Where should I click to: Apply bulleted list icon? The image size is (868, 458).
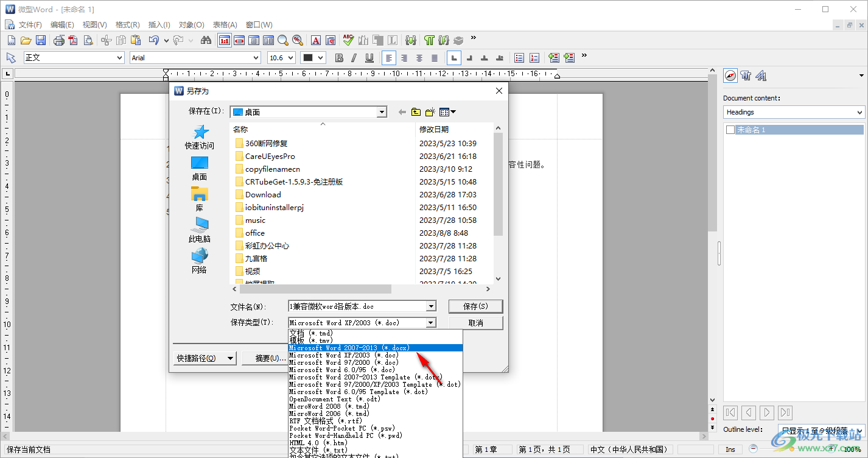click(x=519, y=58)
